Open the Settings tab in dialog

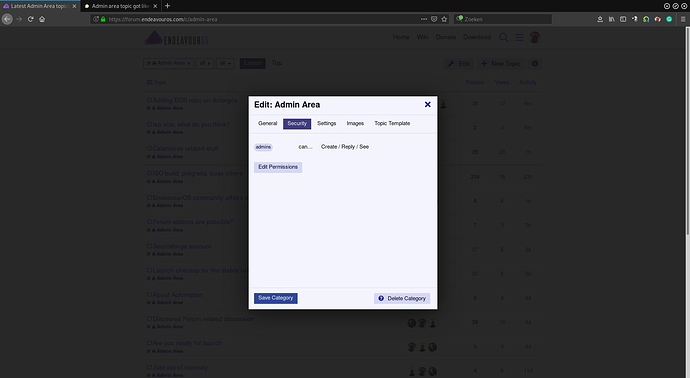click(x=327, y=124)
